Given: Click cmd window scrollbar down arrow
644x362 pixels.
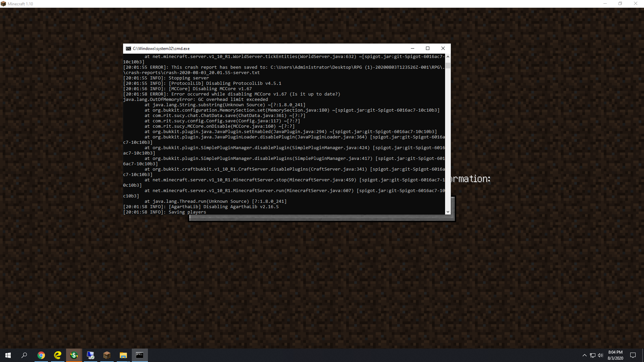Looking at the screenshot, I should 448,212.
